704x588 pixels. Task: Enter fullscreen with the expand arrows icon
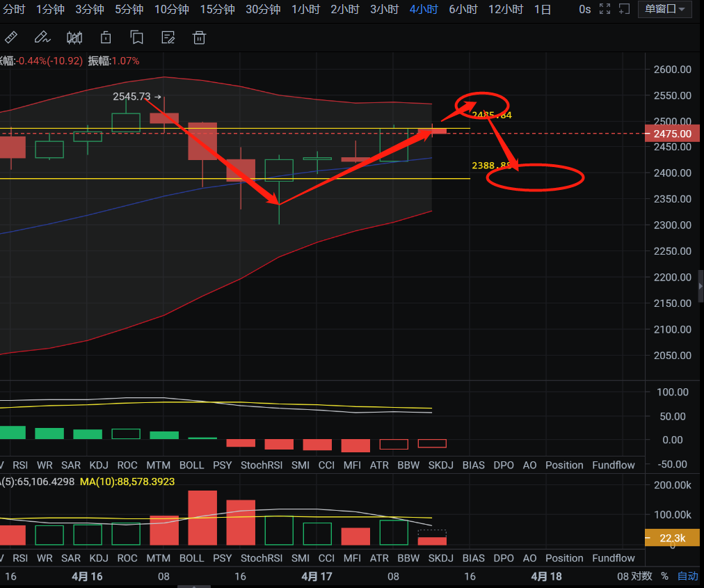605,9
